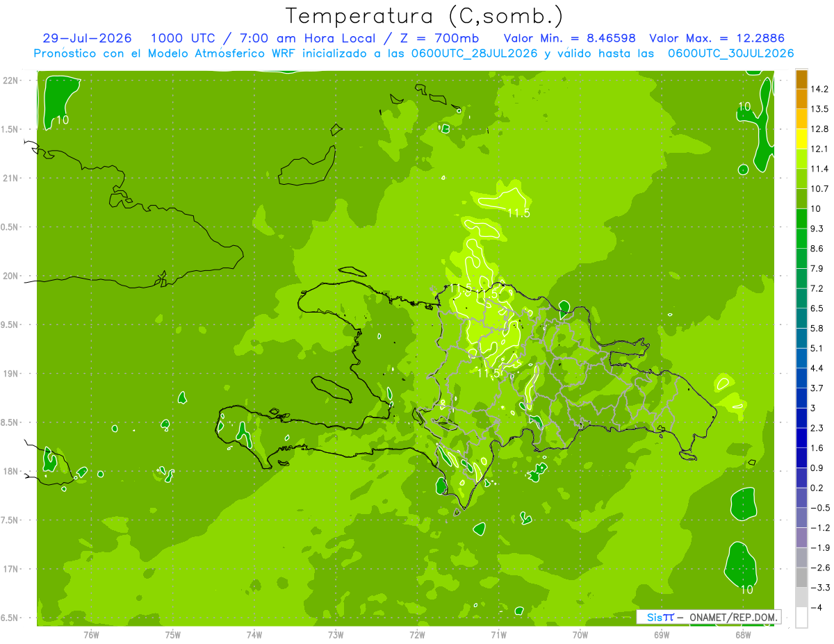The width and height of the screenshot is (834, 644).
Task: Click the deep blue colorbar swatch between 1.6 and 2.3
Action: tap(801, 438)
